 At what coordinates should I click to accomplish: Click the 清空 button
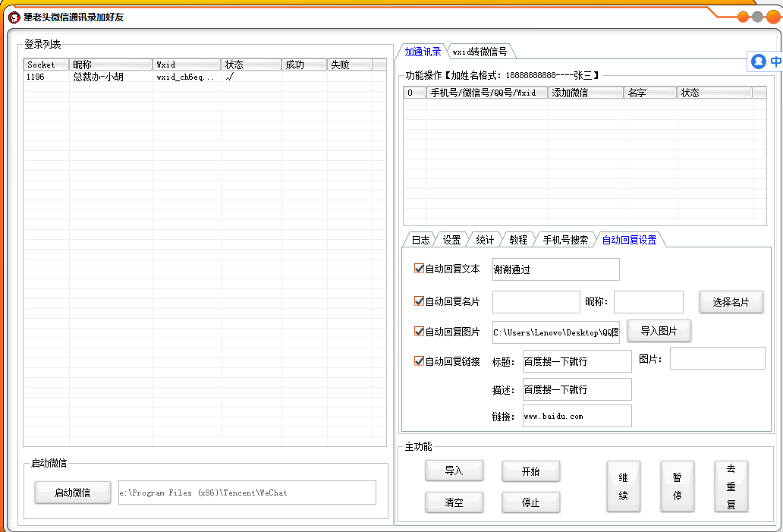tap(454, 502)
